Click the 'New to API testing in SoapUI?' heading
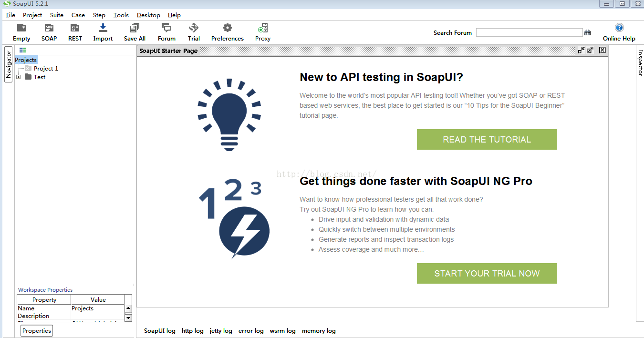 tap(381, 77)
